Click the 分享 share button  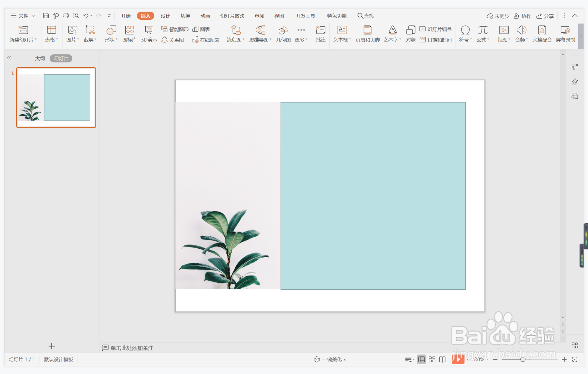[545, 16]
